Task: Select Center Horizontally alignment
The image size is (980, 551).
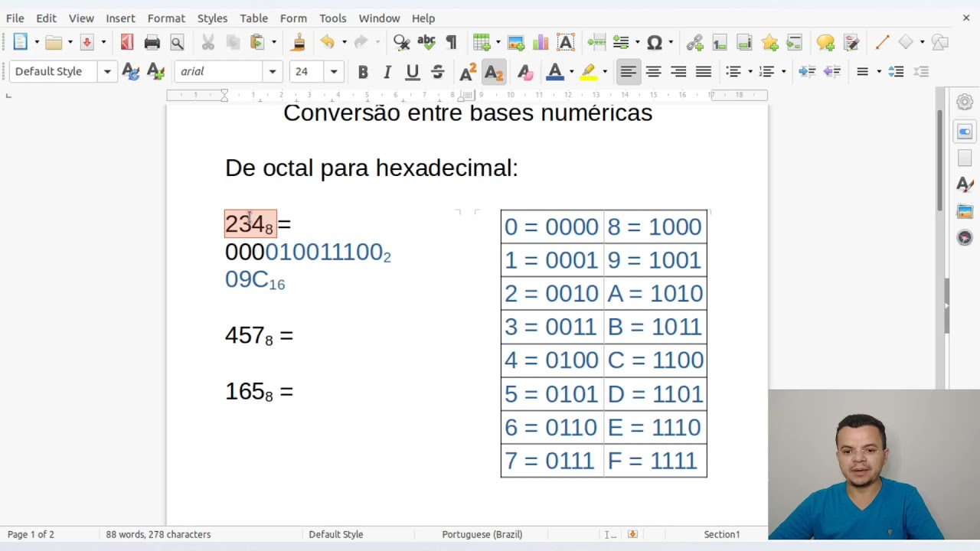Action: tap(653, 71)
